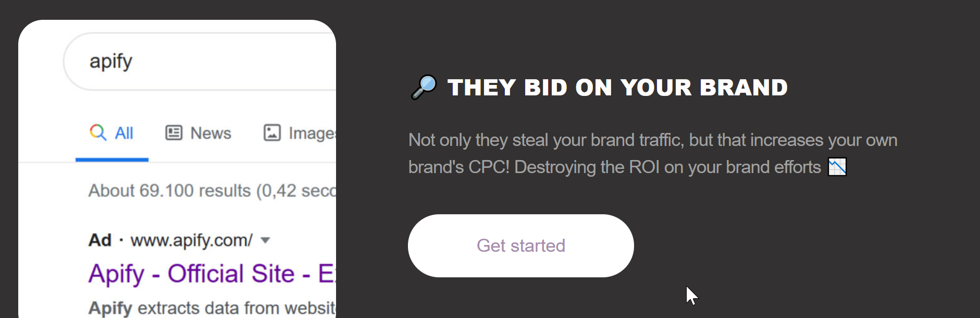The height and width of the screenshot is (318, 980).
Task: Click the downward chart emoji after 'brand efforts'
Action: 837,167
